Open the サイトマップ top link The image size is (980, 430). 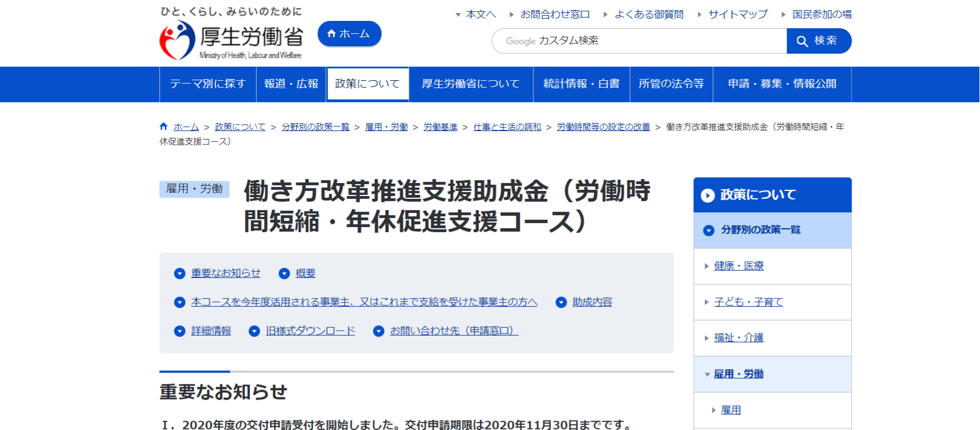[x=737, y=14]
